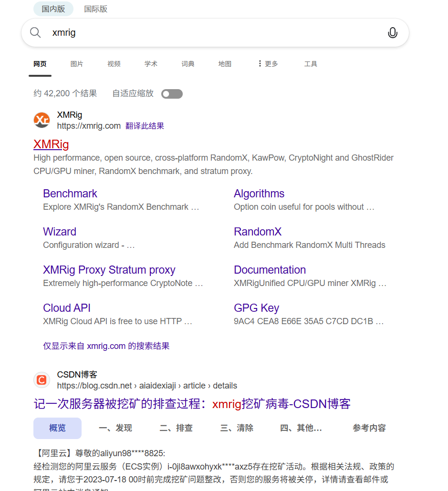Click the XMRig site favicon
Image resolution: width=448 pixels, height=491 pixels.
click(42, 120)
